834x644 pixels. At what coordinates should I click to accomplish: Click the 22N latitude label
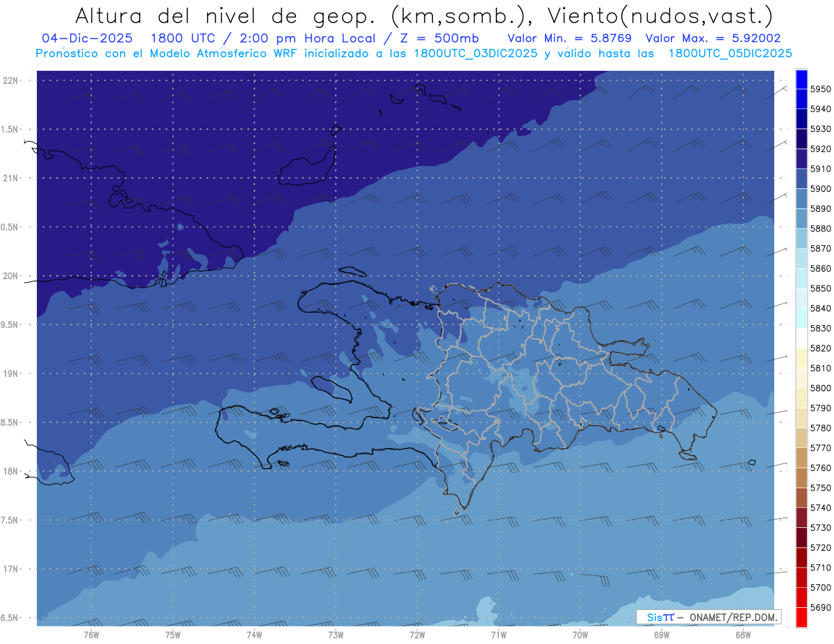point(12,81)
